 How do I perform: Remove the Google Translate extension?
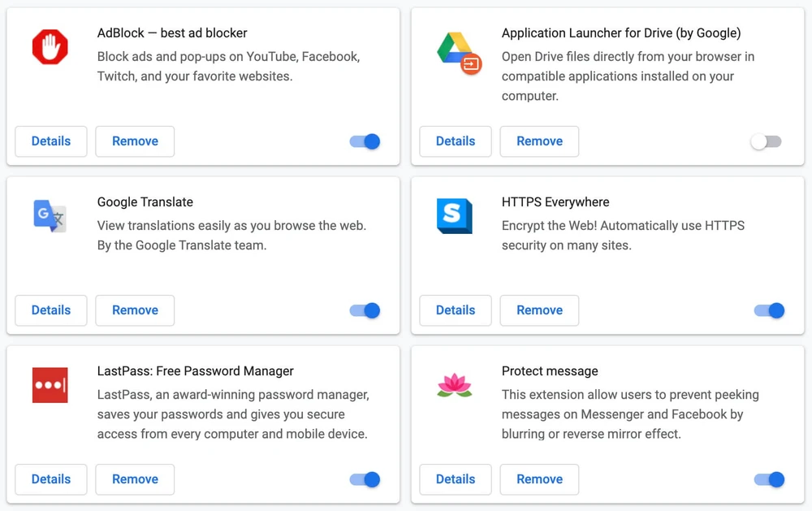[135, 310]
